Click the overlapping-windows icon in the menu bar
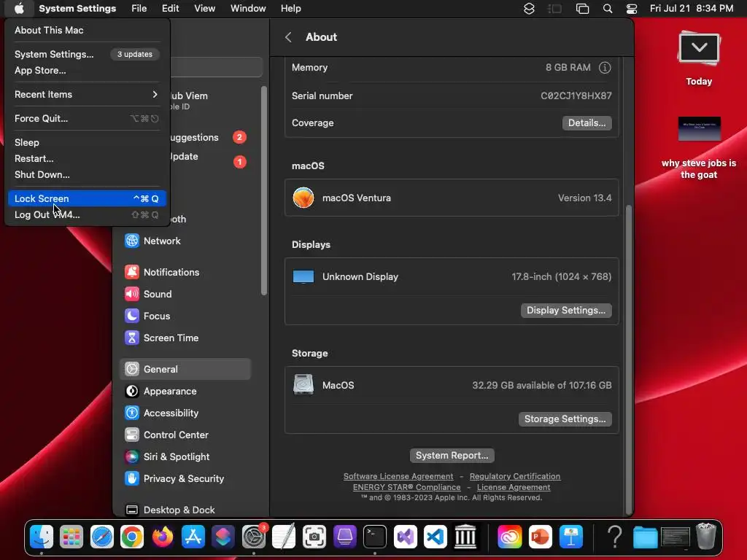747x560 pixels. click(x=582, y=9)
